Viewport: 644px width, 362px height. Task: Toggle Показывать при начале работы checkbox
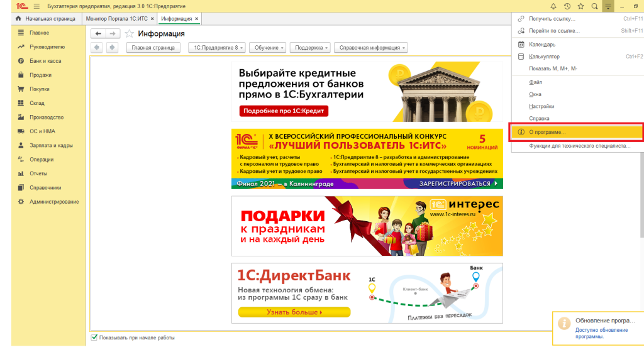[x=94, y=337]
